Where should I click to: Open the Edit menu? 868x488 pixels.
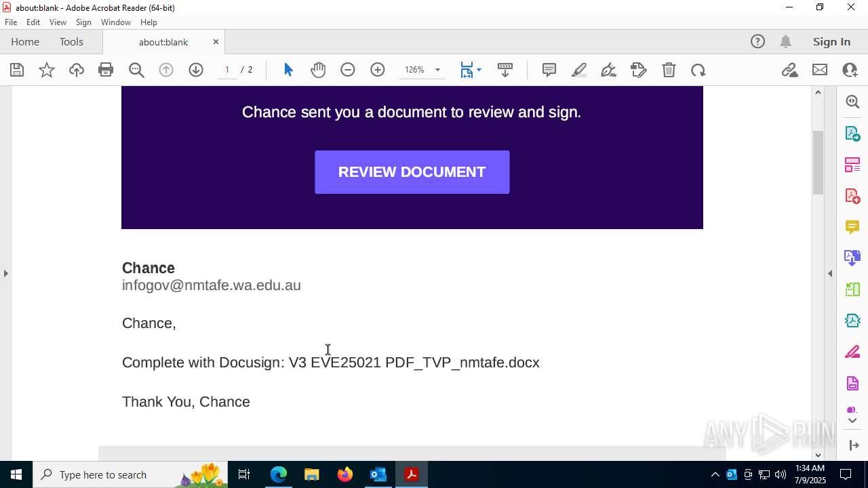33,22
